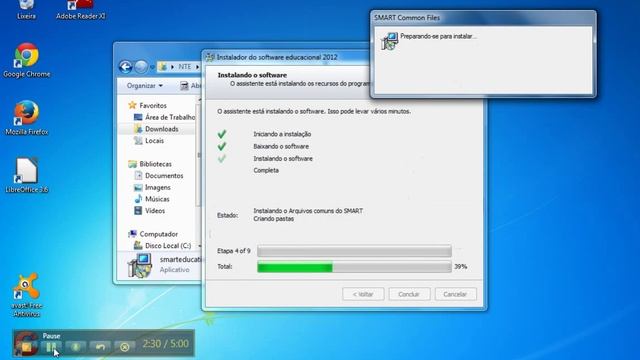
Task: Click the smarteducat installer file icon in the details pane
Action: 140,266
